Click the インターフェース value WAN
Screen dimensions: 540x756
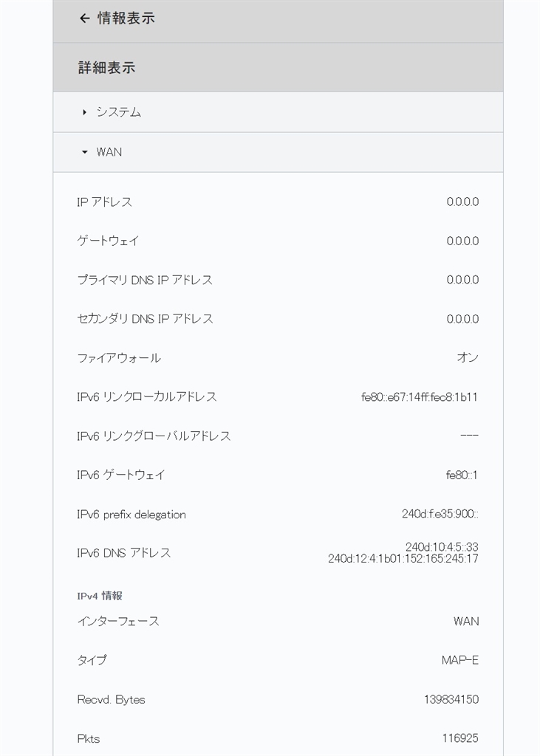(x=466, y=621)
